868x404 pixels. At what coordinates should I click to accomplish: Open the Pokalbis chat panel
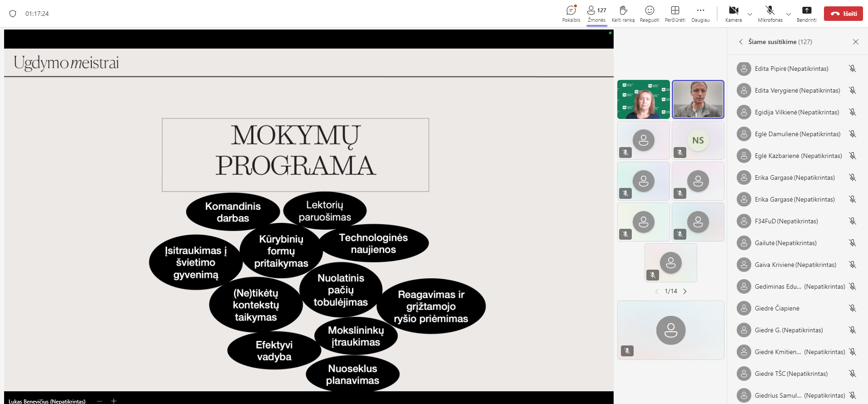click(571, 10)
